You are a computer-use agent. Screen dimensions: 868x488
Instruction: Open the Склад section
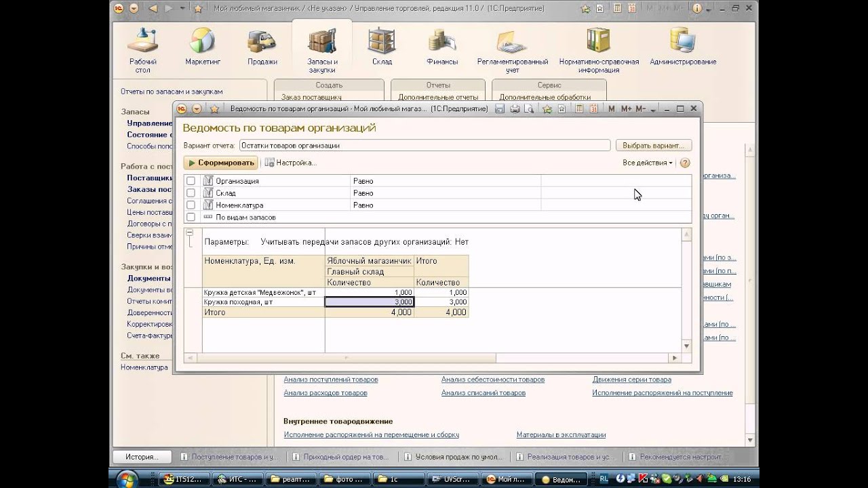[x=382, y=47]
